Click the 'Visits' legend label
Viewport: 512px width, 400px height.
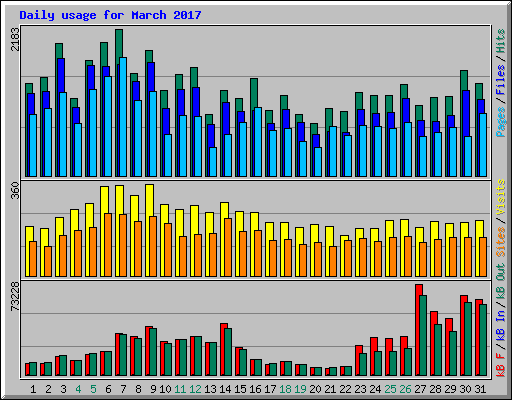501,197
